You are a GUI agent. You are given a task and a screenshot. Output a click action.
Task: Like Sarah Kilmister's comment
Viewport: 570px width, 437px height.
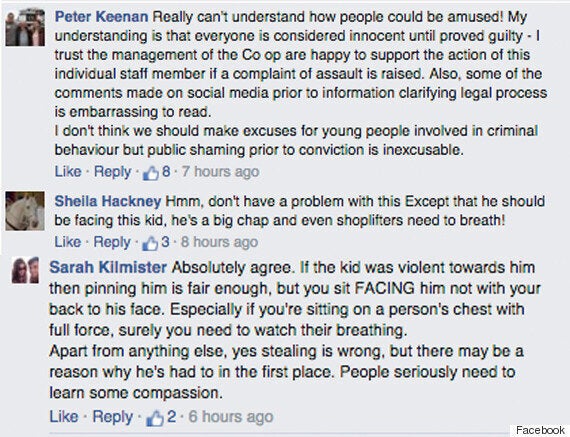pyautogui.click(x=64, y=417)
